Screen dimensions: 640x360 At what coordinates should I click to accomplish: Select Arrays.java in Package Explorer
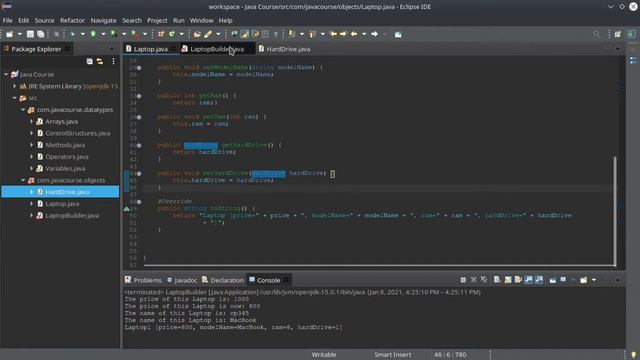pyautogui.click(x=61, y=121)
